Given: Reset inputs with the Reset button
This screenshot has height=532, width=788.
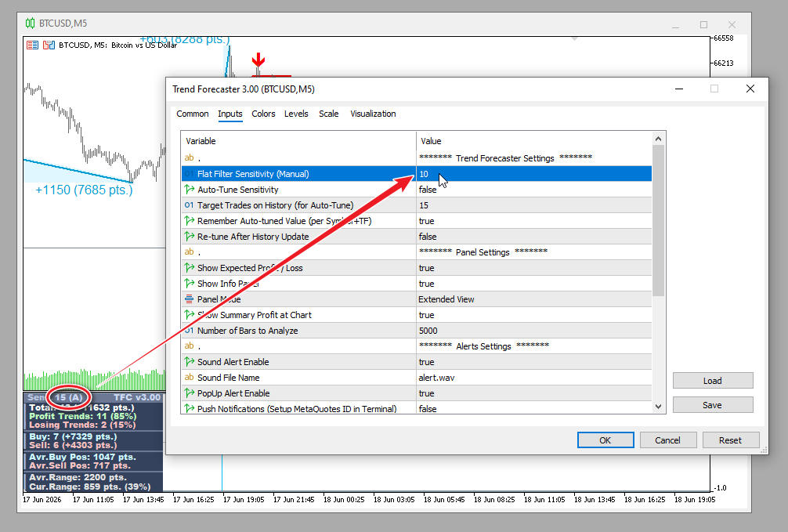Looking at the screenshot, I should pyautogui.click(x=730, y=440).
